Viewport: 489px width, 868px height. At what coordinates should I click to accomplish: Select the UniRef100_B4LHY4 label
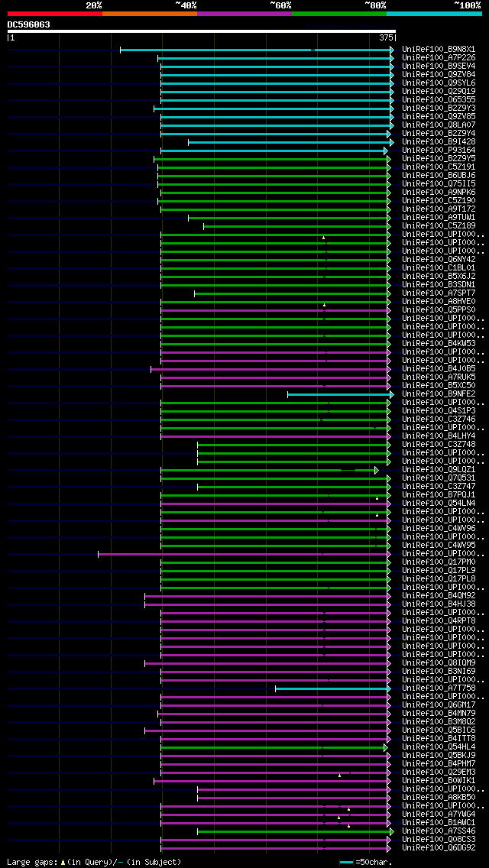click(439, 436)
